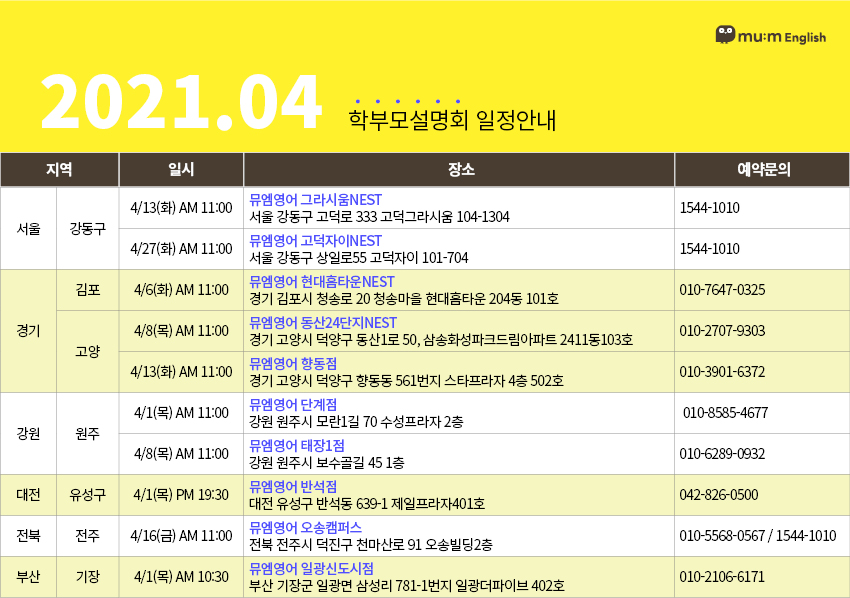Click phone number 010-6289-0932
This screenshot has height=598, width=850.
722,454
